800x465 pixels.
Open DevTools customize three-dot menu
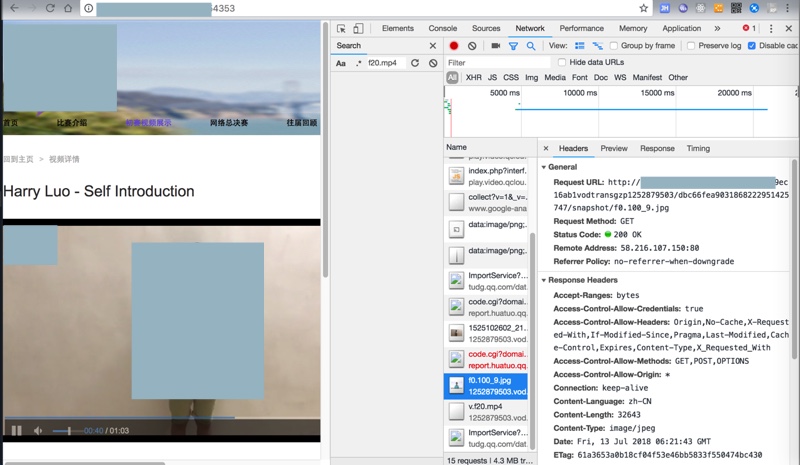(771, 29)
